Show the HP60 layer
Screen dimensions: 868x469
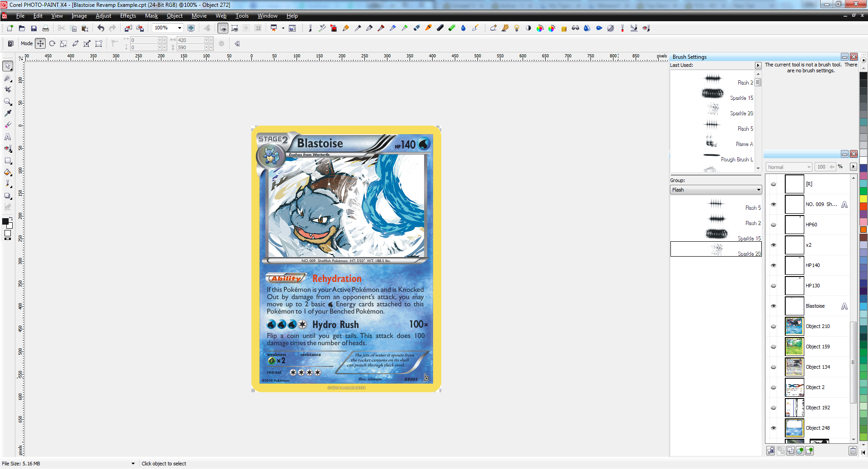tap(774, 225)
